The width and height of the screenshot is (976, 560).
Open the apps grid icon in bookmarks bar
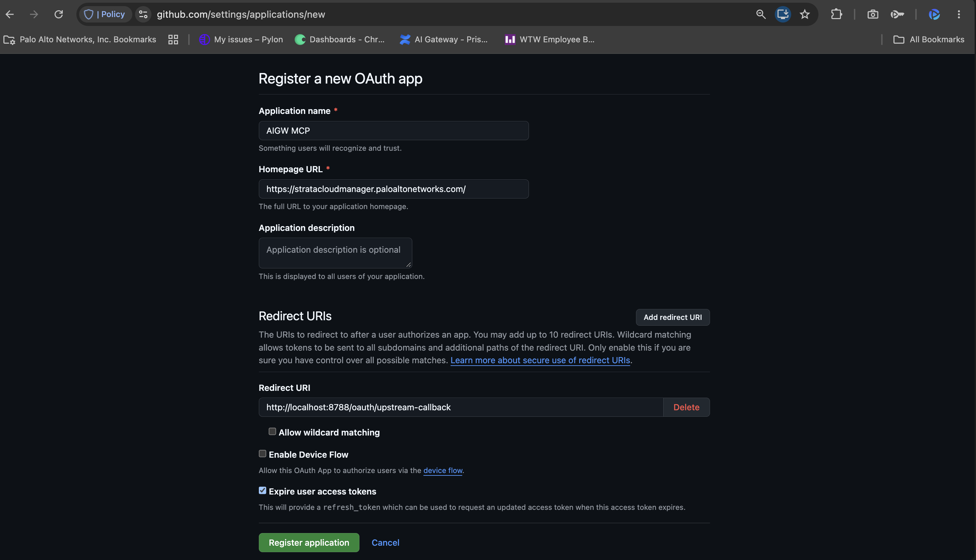(x=173, y=39)
